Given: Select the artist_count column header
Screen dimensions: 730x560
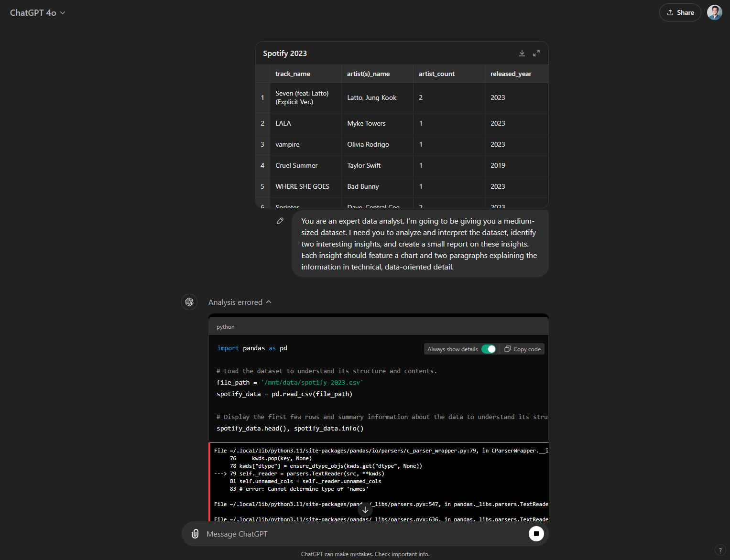Looking at the screenshot, I should pos(449,74).
